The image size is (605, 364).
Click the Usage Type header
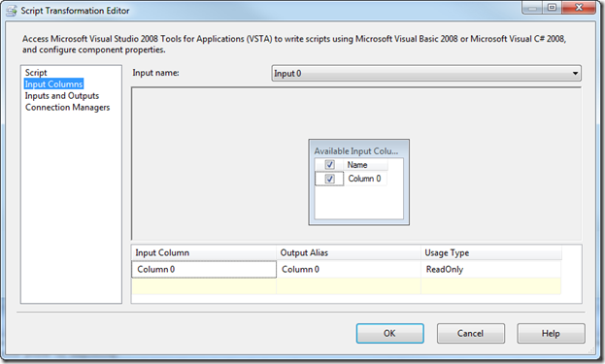(x=490, y=253)
